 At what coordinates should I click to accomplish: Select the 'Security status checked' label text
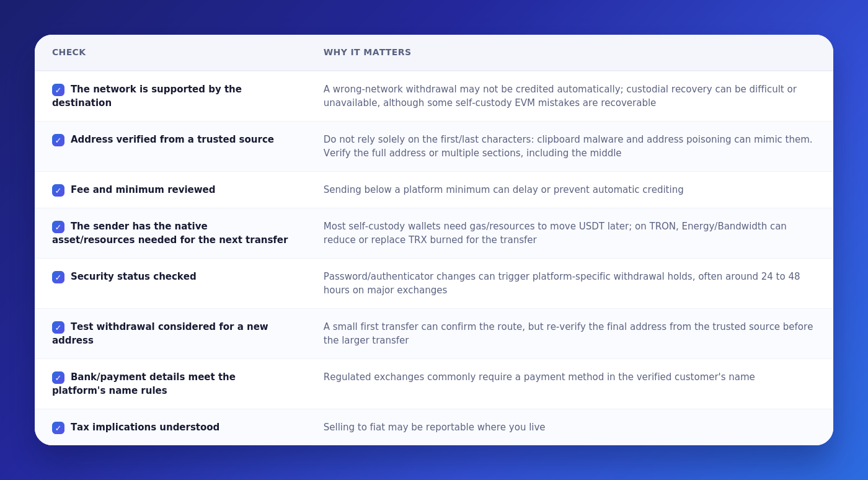click(x=133, y=277)
